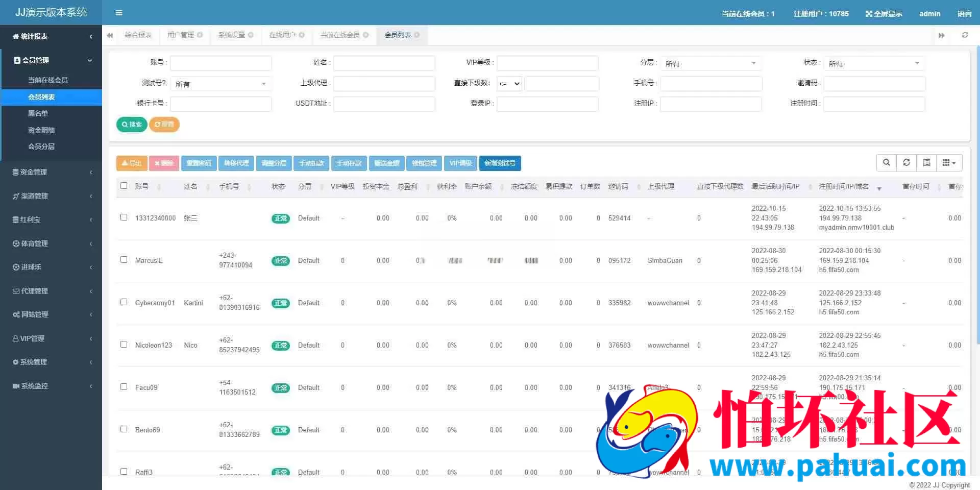
Task: Toggle the select-all header checkbox
Action: (124, 186)
